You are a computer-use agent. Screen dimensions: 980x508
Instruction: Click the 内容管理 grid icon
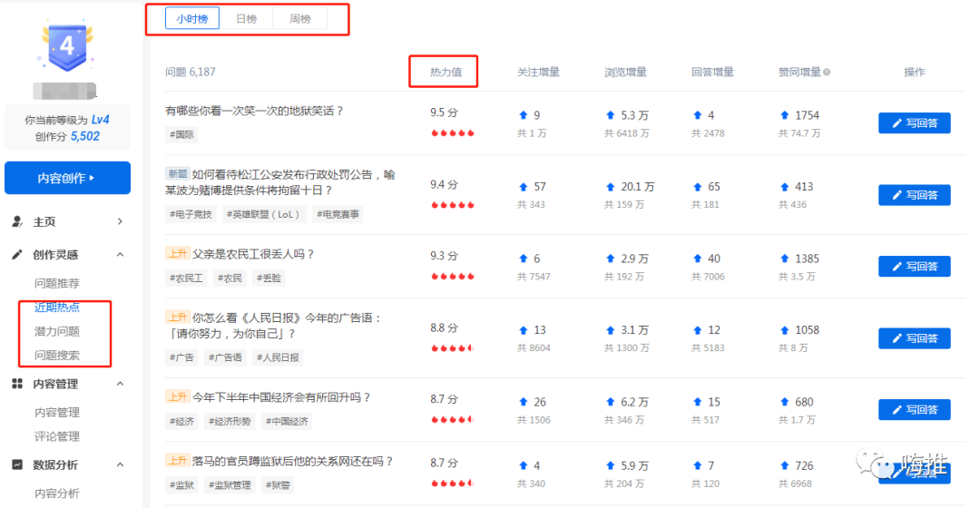click(17, 384)
